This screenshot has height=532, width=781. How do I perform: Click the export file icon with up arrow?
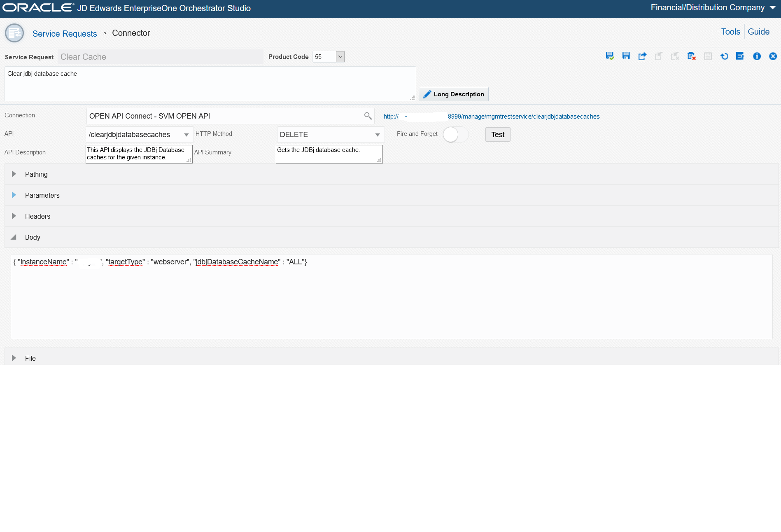coord(740,56)
